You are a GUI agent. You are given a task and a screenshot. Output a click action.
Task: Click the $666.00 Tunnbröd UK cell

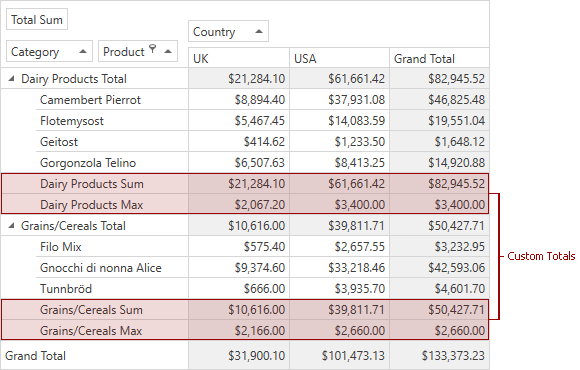coord(239,289)
